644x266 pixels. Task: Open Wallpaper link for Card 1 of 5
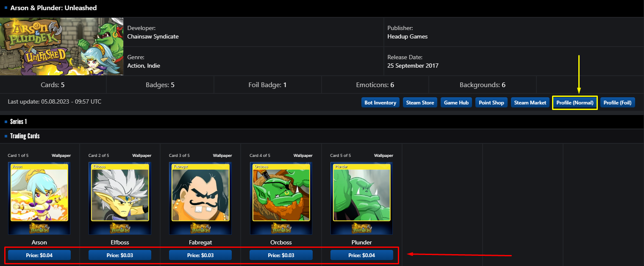point(61,156)
